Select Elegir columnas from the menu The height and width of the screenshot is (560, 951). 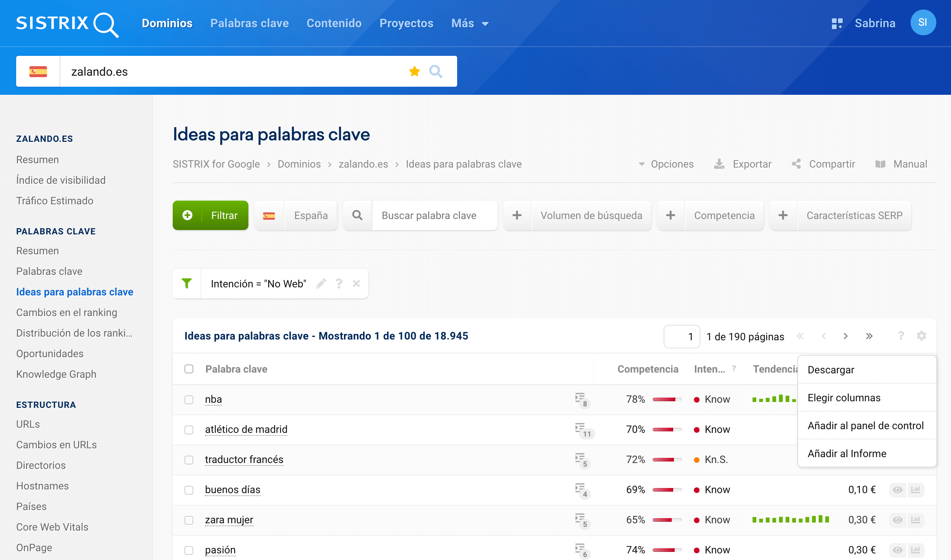(844, 398)
